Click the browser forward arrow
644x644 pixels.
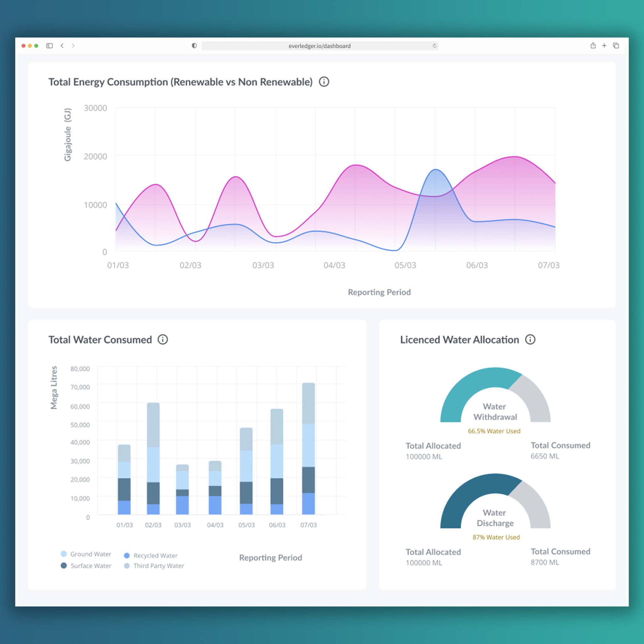click(73, 46)
